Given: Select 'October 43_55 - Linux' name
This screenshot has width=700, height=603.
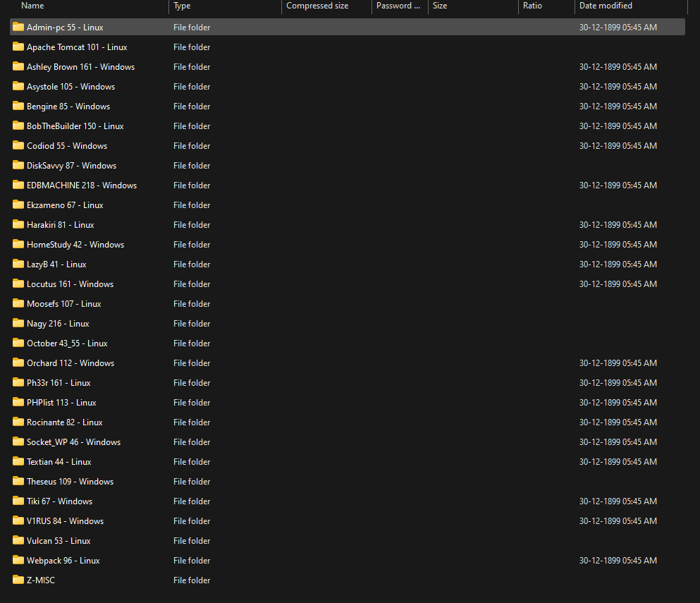Looking at the screenshot, I should click(67, 343).
